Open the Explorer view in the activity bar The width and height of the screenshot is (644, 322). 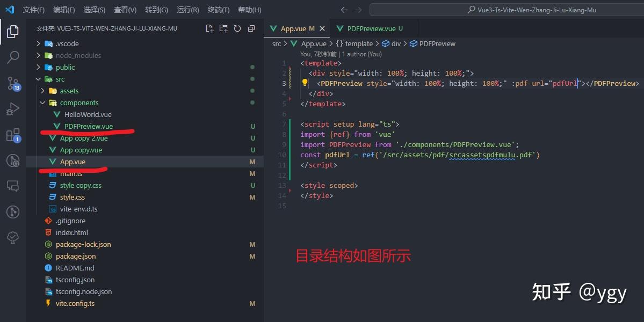tap(13, 32)
